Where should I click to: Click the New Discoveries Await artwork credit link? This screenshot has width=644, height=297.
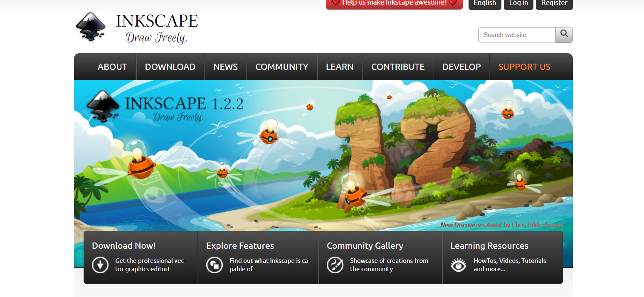pyautogui.click(x=501, y=225)
